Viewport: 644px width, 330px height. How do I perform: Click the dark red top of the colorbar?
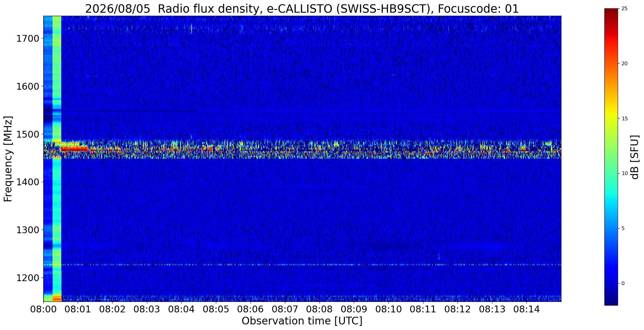coord(611,12)
